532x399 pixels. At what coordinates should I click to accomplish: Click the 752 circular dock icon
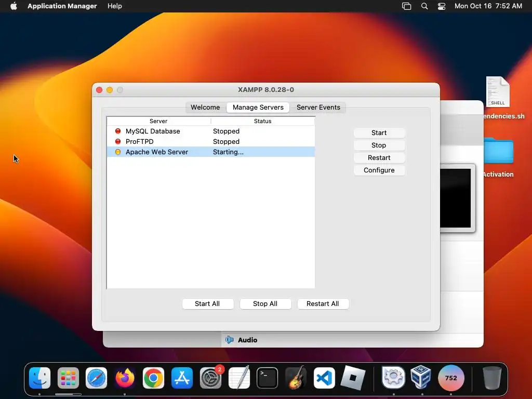coord(451,378)
